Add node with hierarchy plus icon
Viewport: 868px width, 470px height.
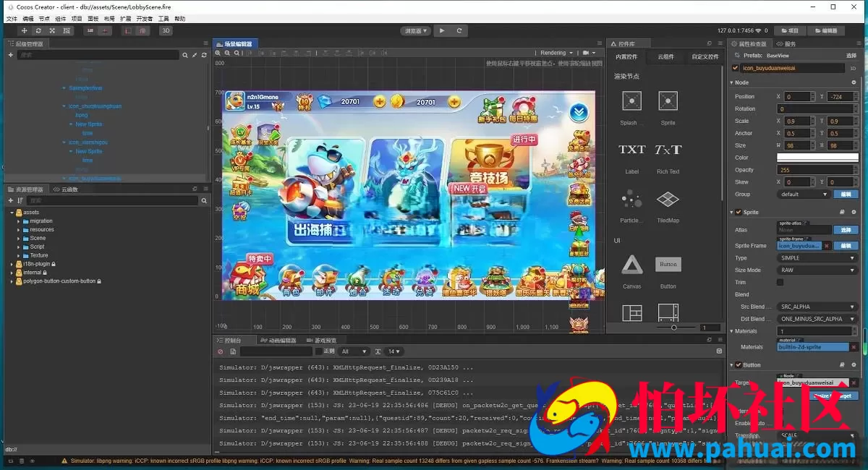(x=11, y=55)
